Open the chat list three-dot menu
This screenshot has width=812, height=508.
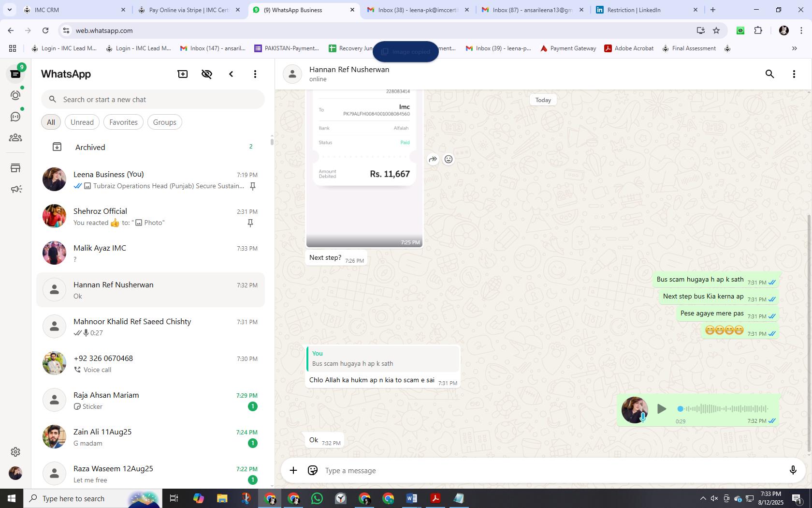255,74
